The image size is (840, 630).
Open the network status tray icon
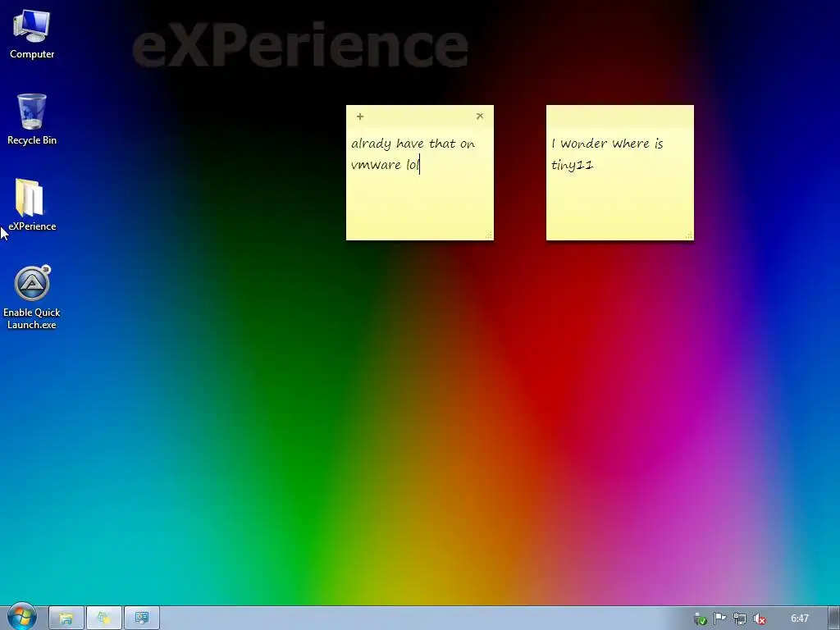pos(740,619)
